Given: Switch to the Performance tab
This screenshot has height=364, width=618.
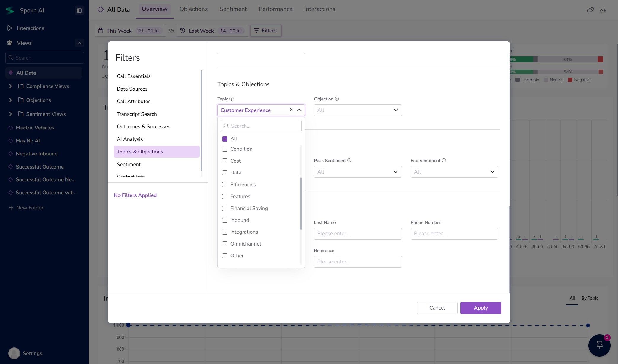Looking at the screenshot, I should [x=275, y=9].
